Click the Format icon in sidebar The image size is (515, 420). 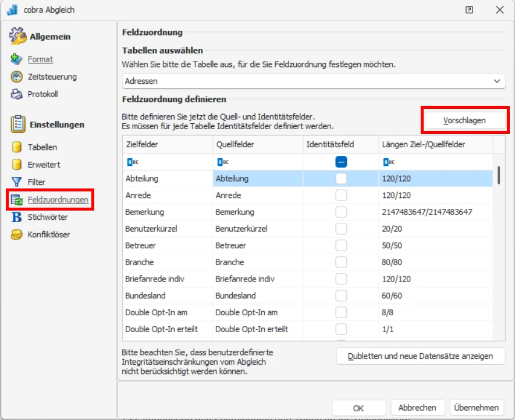coord(16,59)
